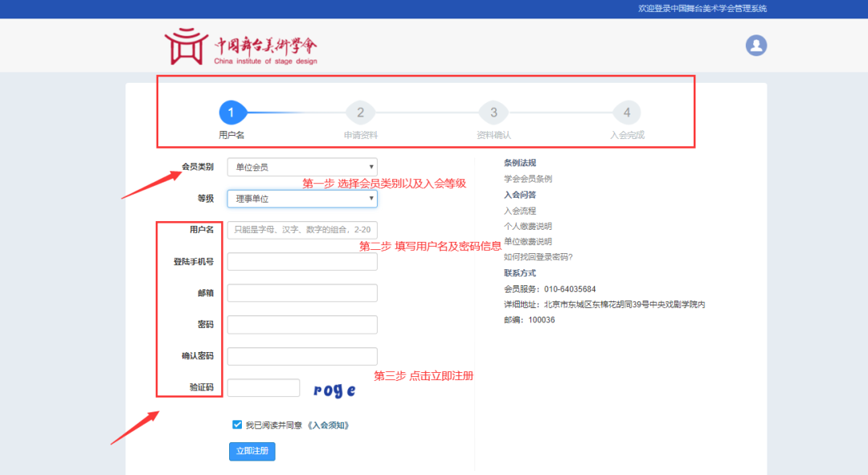868x475 pixels.
Task: Focus the 用户名 input field
Action: click(302, 230)
